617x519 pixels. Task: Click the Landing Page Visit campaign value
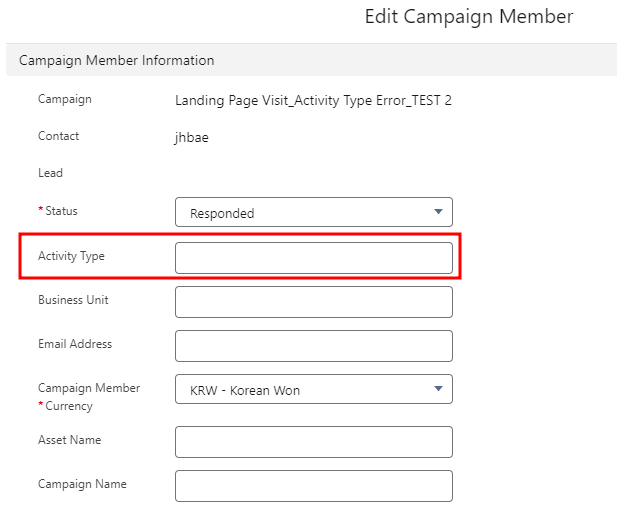coord(313,100)
